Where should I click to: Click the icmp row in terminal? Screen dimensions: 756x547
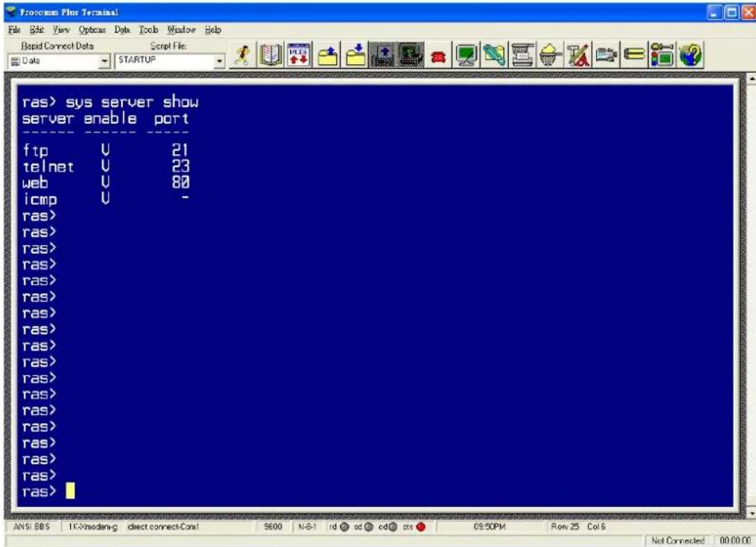[105, 199]
